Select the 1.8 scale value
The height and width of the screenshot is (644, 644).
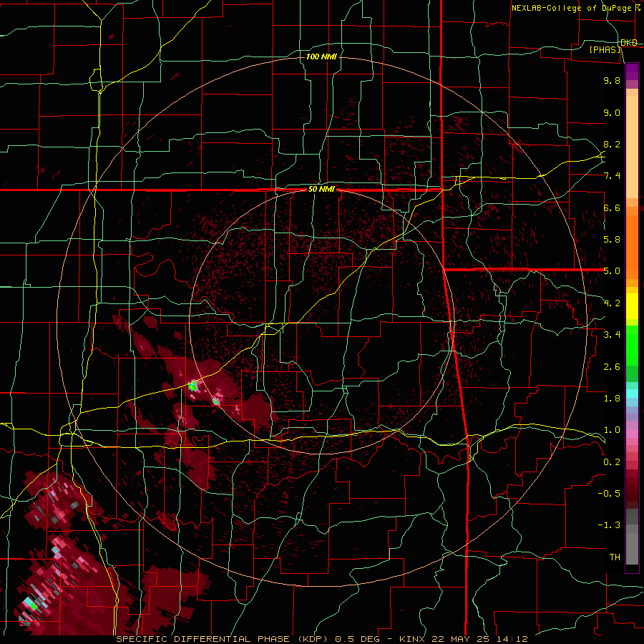(x=612, y=399)
